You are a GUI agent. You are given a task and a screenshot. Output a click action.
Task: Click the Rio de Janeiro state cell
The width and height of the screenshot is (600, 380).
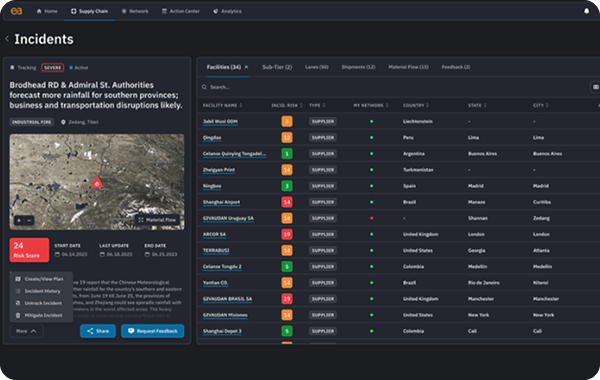(483, 283)
